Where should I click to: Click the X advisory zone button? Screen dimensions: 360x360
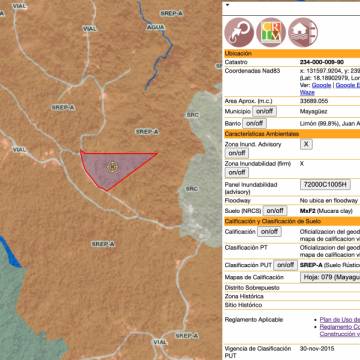coord(306,144)
